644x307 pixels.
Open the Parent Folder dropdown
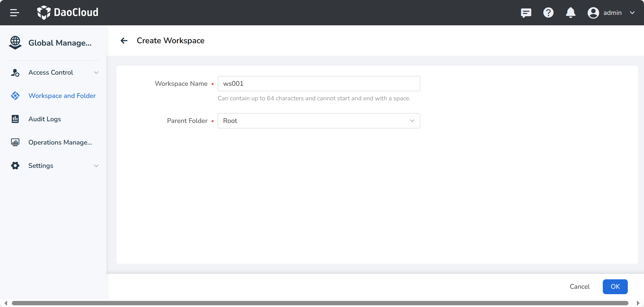click(319, 121)
